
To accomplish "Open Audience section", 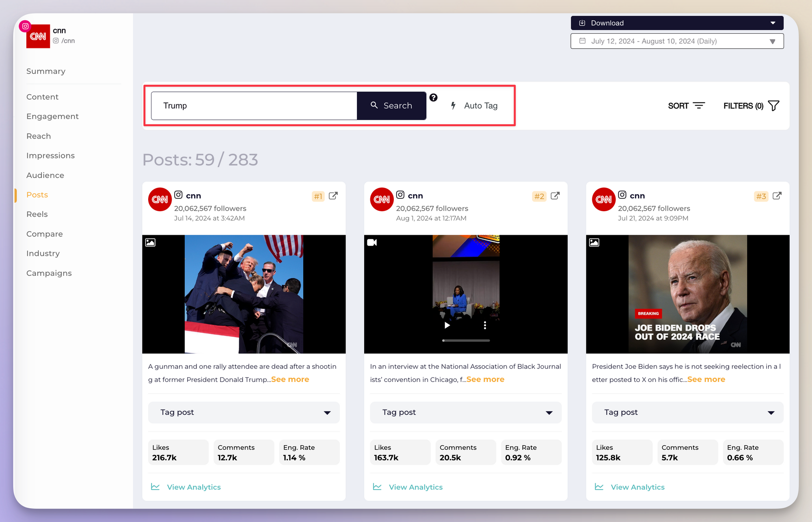I will pos(45,175).
